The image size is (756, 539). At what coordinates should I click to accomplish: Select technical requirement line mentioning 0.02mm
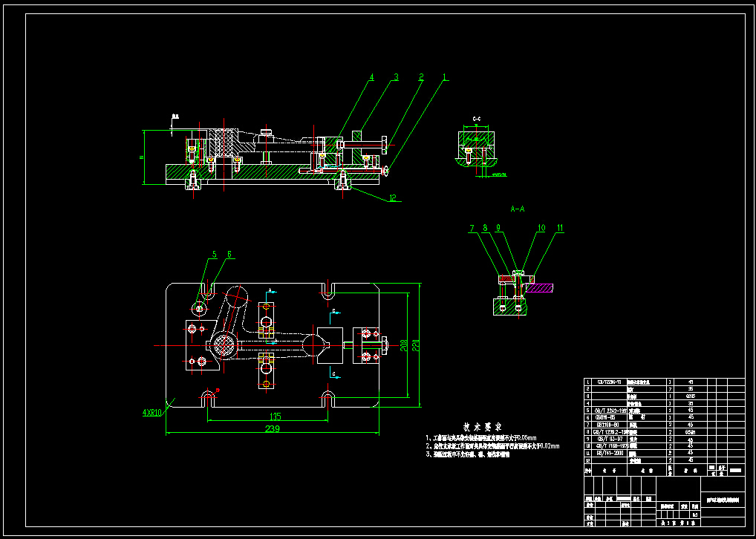(493, 446)
